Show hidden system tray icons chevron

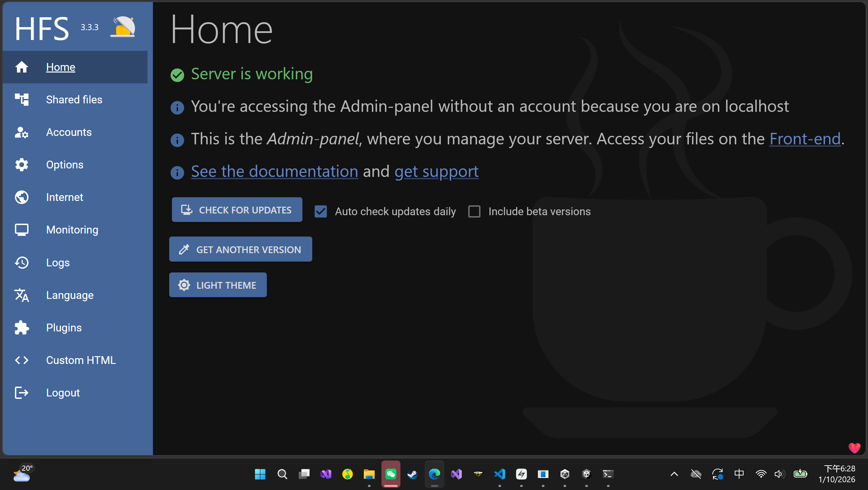[x=674, y=474]
